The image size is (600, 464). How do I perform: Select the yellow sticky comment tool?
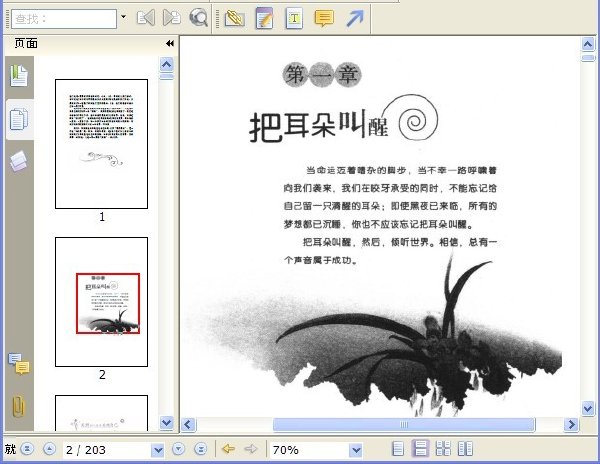point(324,18)
